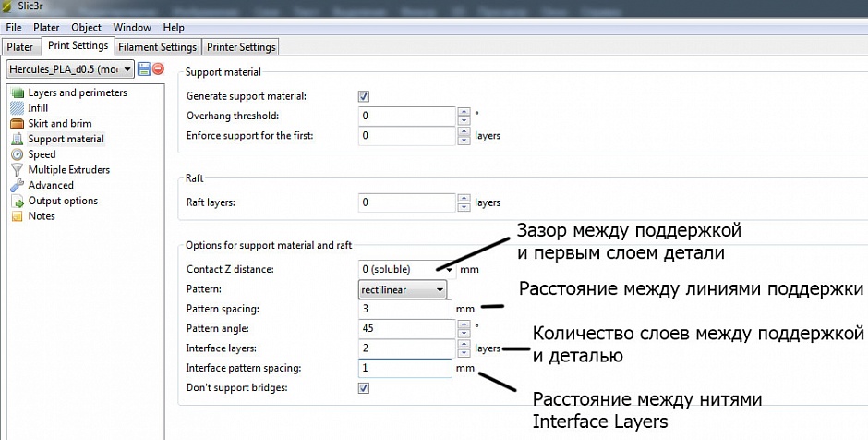Image resolution: width=868 pixels, height=440 pixels.
Task: Decrease the Interface layers value
Action: coord(464,353)
